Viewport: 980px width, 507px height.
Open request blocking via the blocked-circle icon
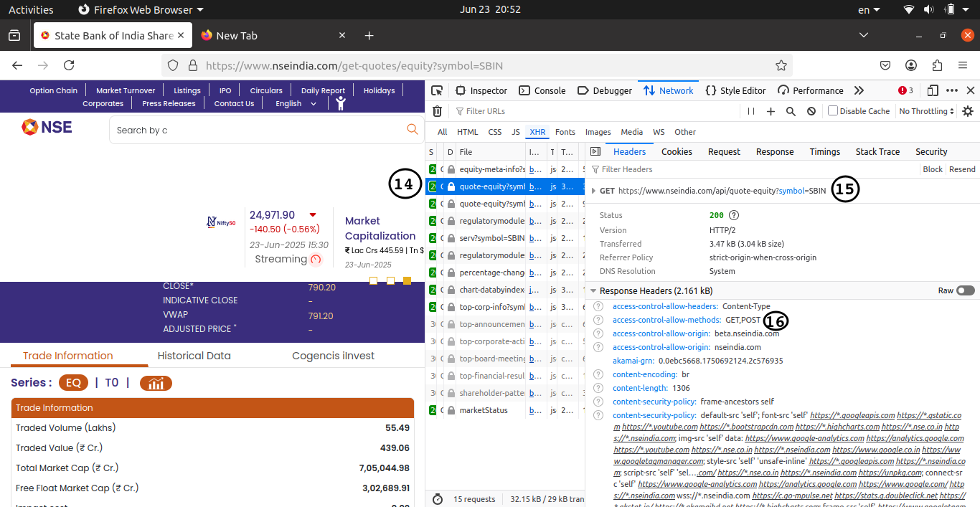point(811,111)
